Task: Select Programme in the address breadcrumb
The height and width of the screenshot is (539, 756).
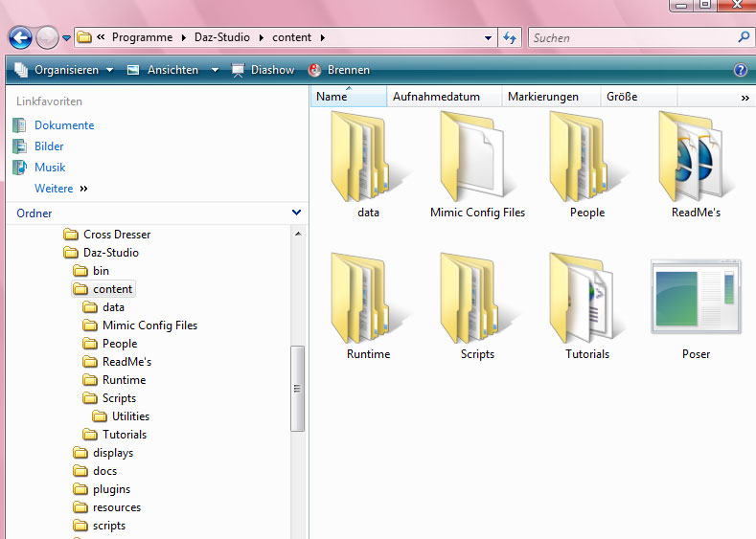Action: coord(142,37)
